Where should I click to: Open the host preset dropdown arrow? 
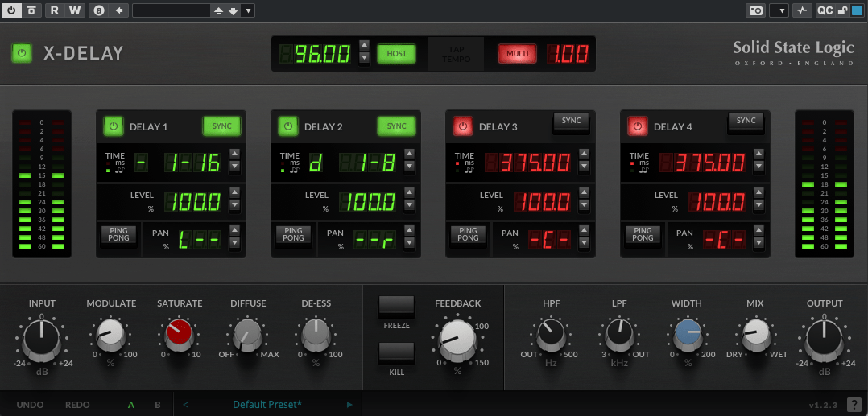pos(248,10)
